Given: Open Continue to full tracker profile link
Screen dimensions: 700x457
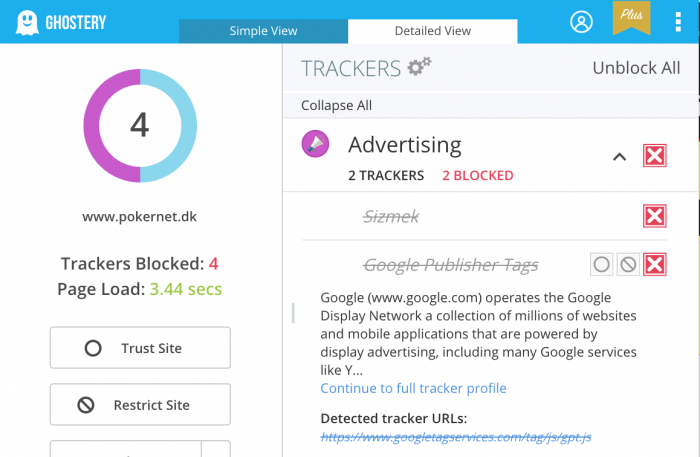Looking at the screenshot, I should (413, 388).
